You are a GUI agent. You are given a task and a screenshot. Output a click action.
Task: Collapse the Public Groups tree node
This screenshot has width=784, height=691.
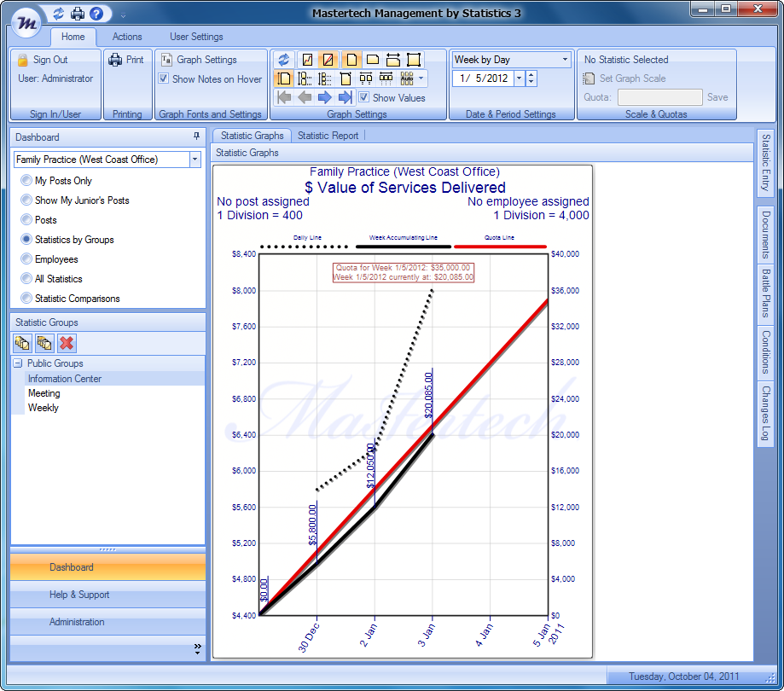(x=18, y=363)
